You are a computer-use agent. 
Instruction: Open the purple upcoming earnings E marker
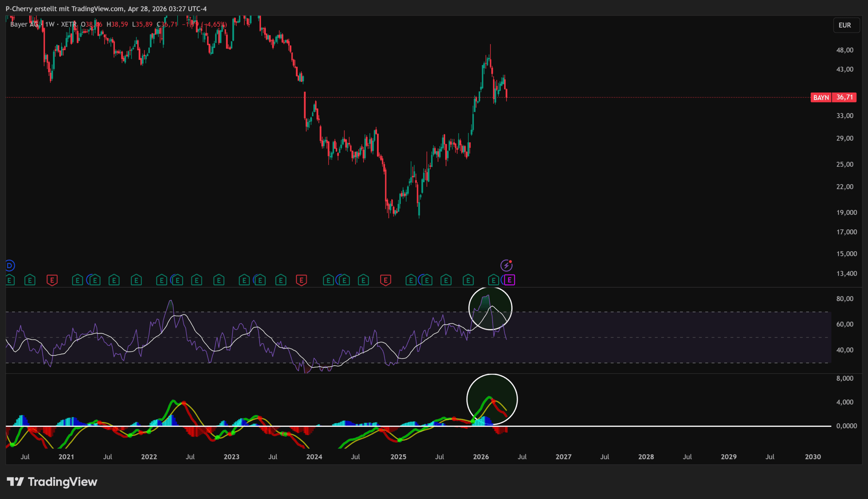point(510,280)
